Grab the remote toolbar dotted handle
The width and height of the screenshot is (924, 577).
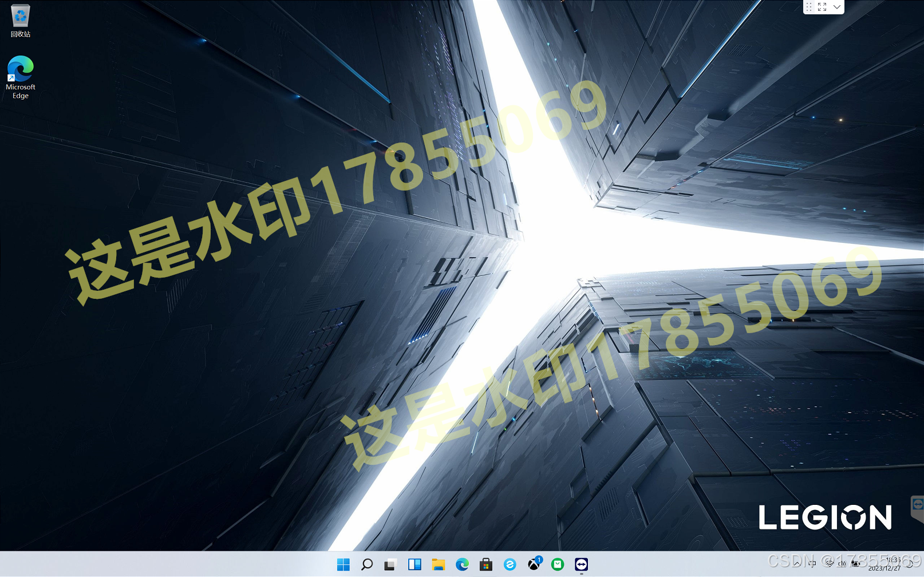tap(809, 7)
